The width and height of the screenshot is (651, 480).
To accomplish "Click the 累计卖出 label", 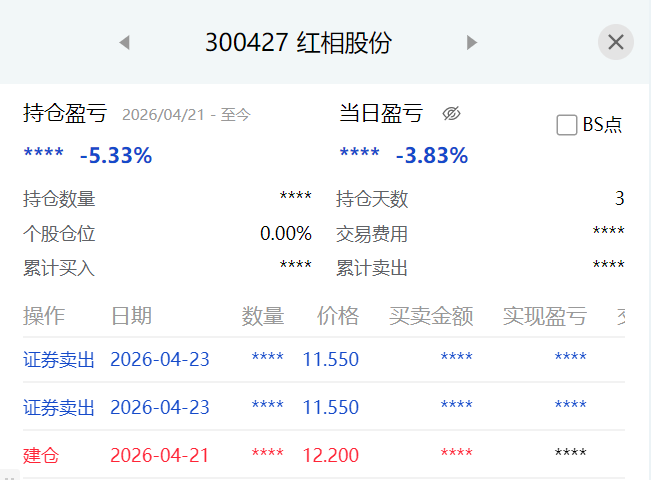I will 372,268.
